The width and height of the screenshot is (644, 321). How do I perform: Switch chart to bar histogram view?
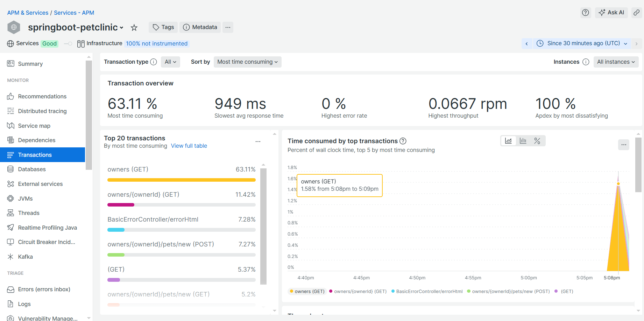point(523,141)
